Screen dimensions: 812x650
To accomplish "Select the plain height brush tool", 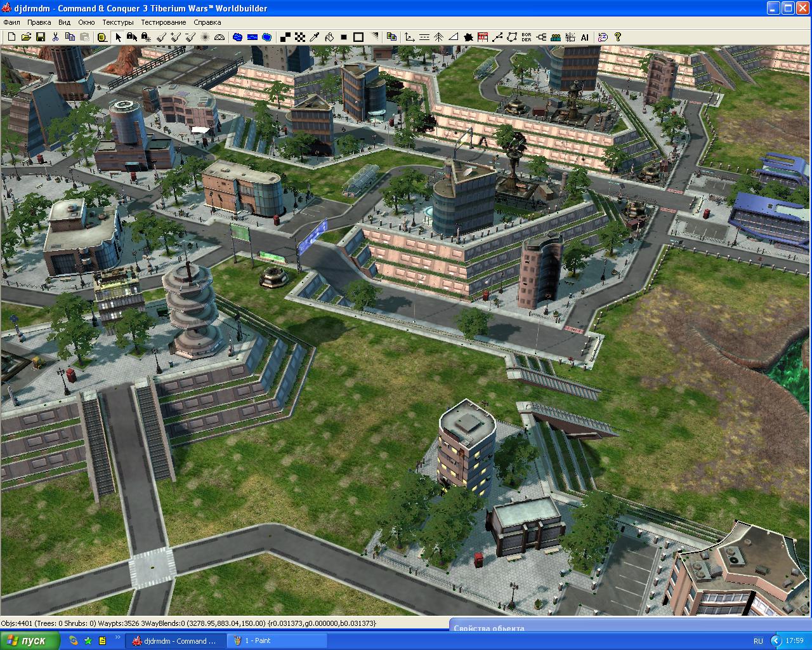I will [x=161, y=37].
